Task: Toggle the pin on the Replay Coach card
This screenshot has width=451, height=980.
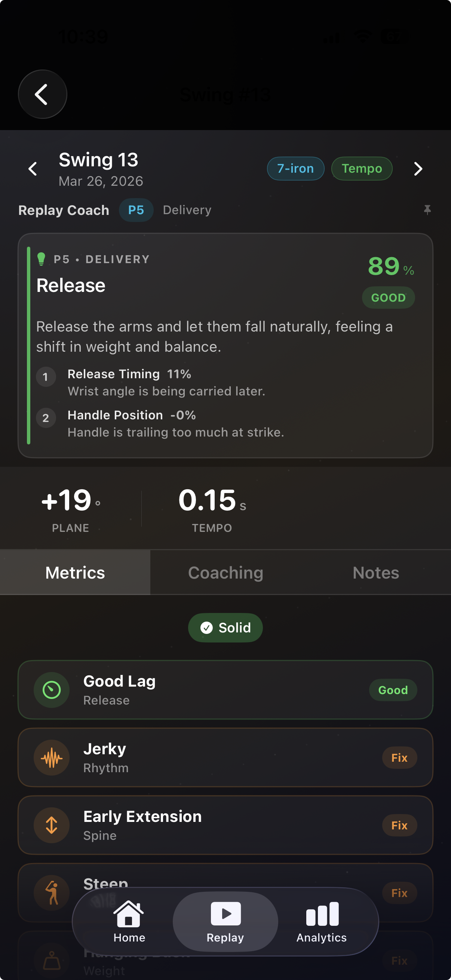Action: 428,210
